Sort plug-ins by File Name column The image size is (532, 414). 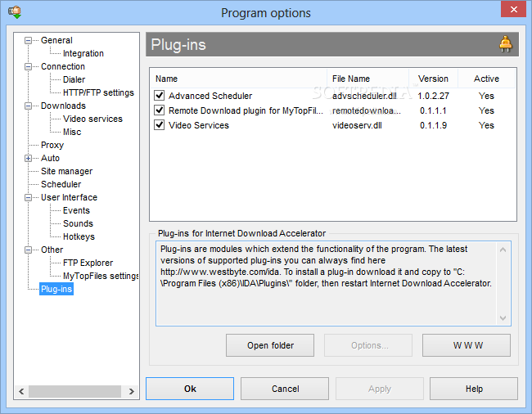(367, 79)
